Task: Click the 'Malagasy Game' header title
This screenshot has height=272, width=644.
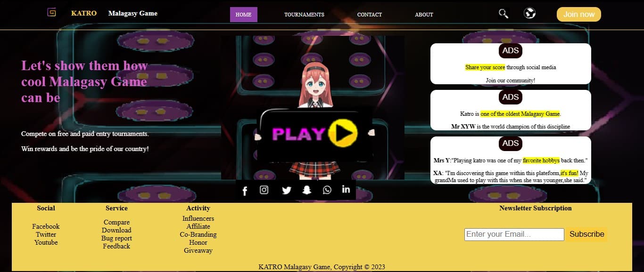Action: coord(133,13)
